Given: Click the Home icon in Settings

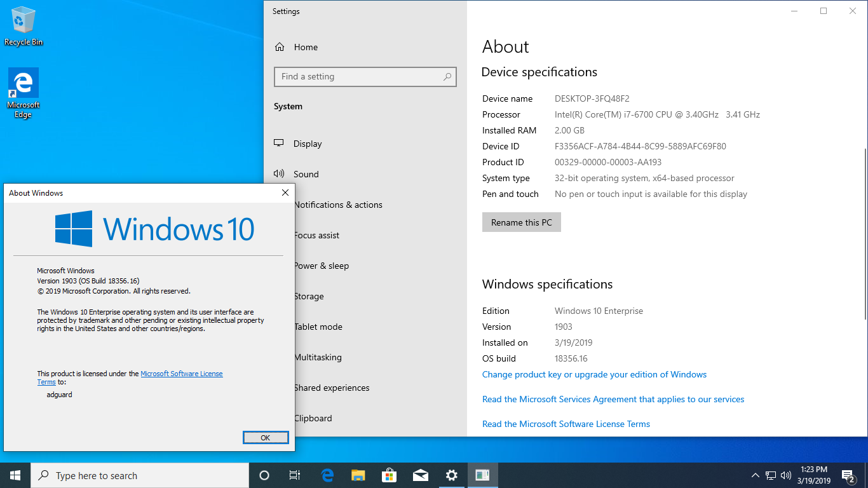Looking at the screenshot, I should (279, 47).
